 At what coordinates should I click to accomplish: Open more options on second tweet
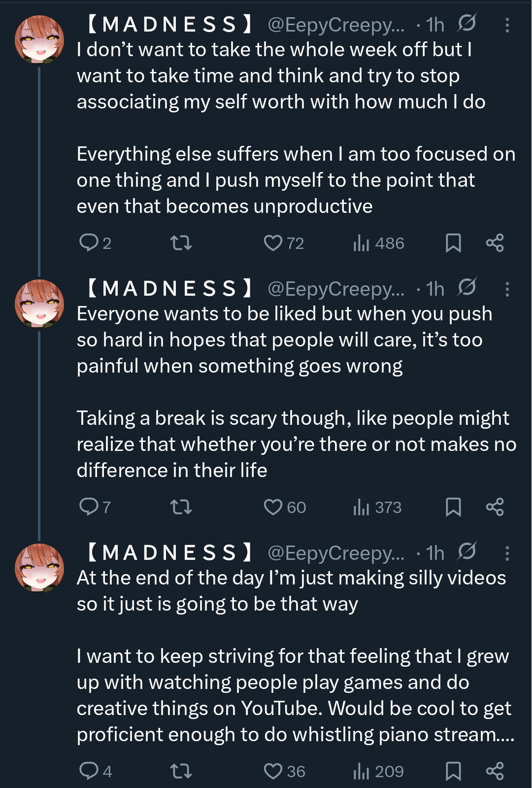click(507, 289)
